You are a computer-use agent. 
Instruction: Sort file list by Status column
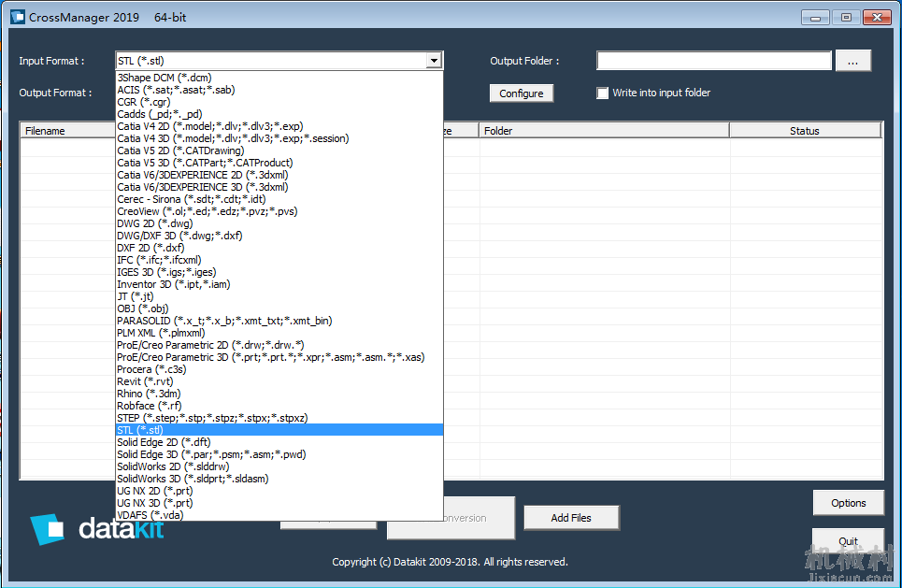805,131
